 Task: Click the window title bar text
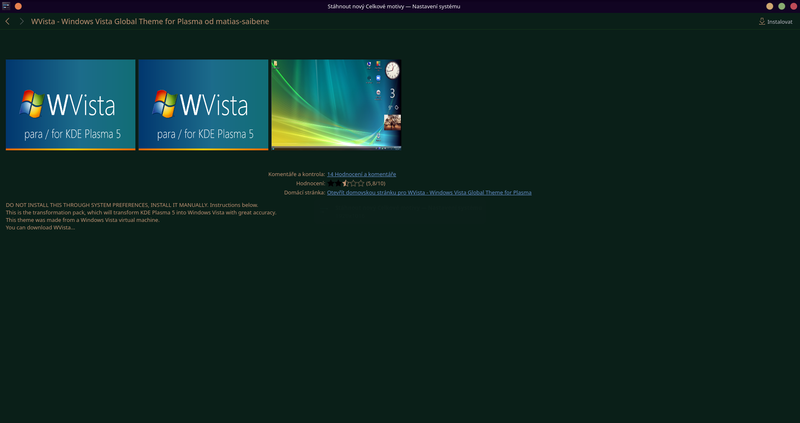point(399,6)
